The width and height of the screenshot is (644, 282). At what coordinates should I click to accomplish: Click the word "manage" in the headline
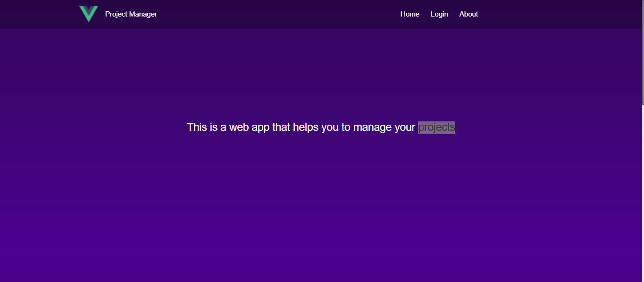372,127
